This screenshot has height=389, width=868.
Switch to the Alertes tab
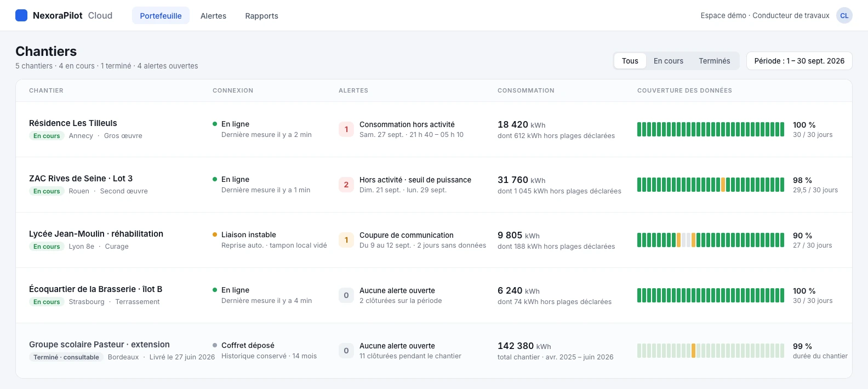pos(213,16)
